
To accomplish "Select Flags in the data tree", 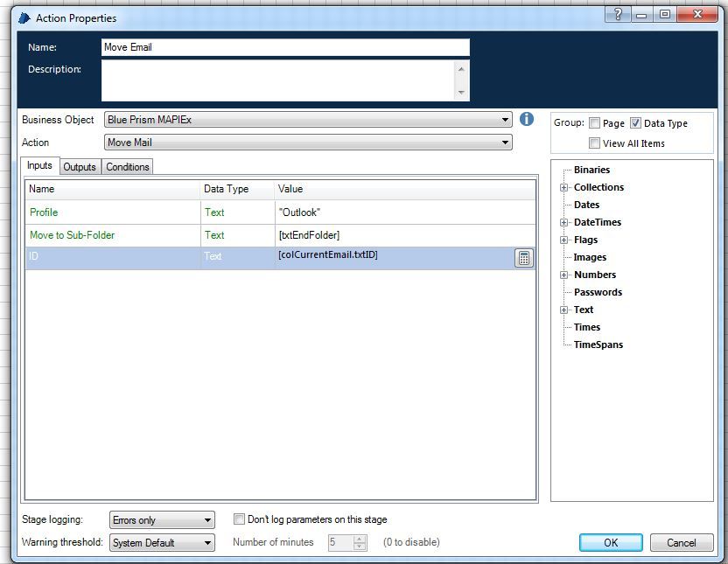I will point(585,240).
